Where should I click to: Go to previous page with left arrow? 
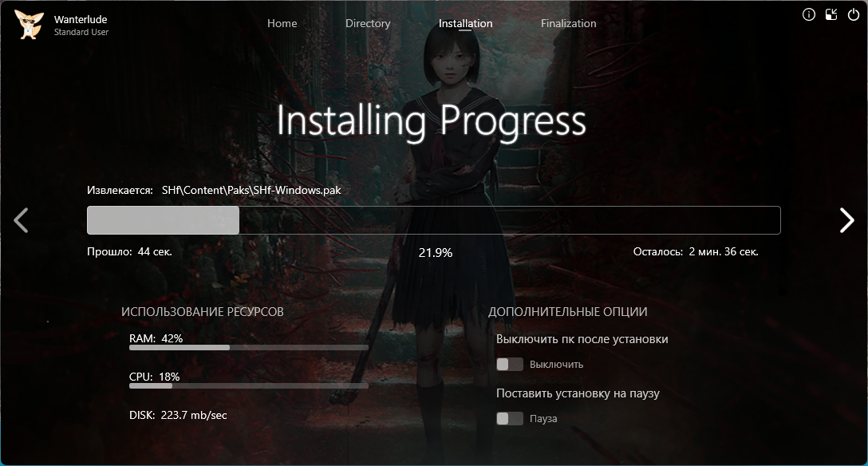point(22,220)
